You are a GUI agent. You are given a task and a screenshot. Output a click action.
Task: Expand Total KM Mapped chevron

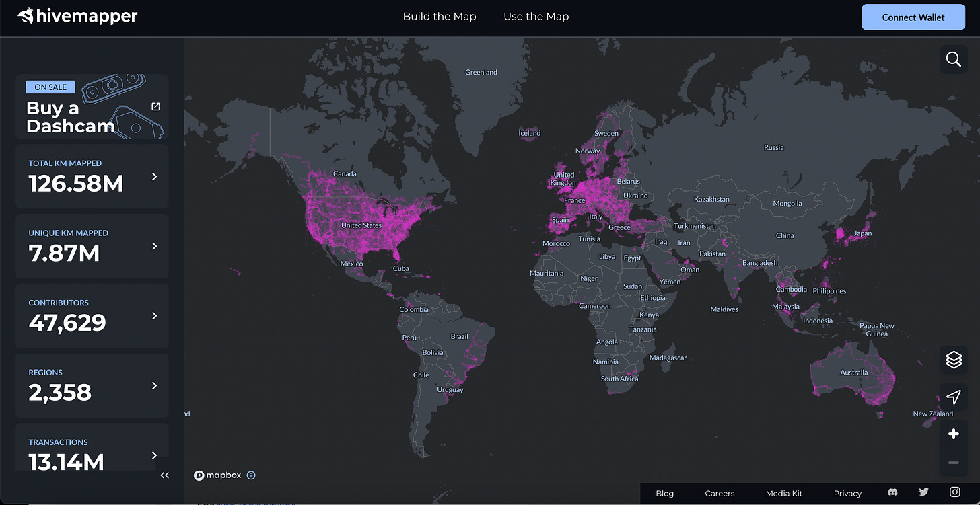(154, 176)
